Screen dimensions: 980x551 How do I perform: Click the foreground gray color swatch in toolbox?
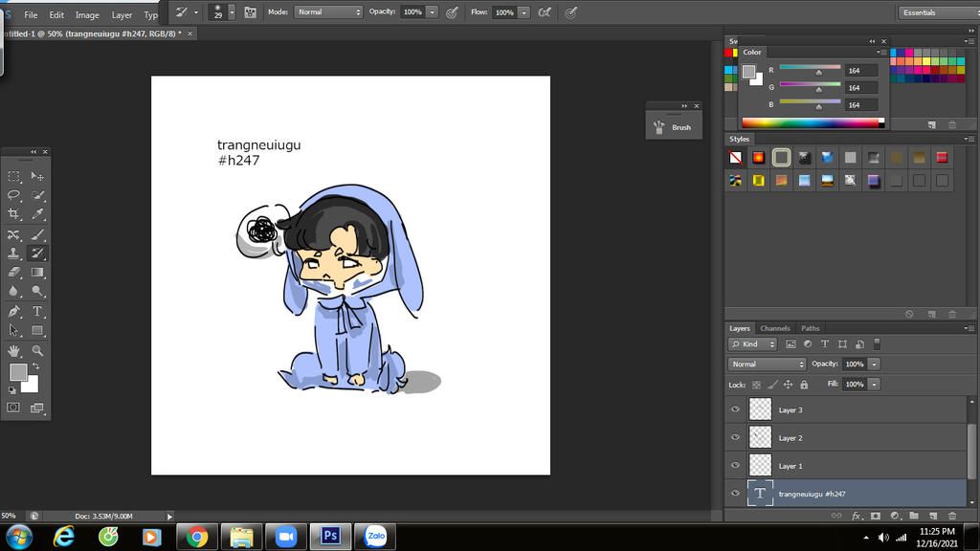(x=18, y=372)
